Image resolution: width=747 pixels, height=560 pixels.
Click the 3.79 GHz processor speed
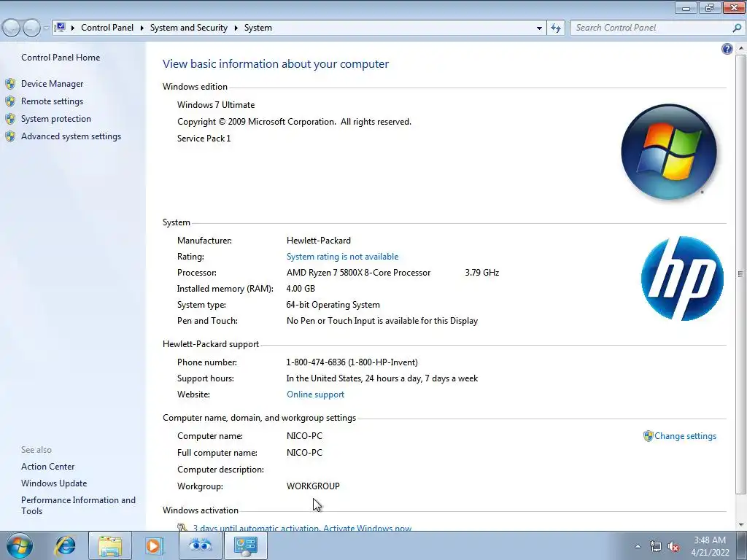coord(482,273)
